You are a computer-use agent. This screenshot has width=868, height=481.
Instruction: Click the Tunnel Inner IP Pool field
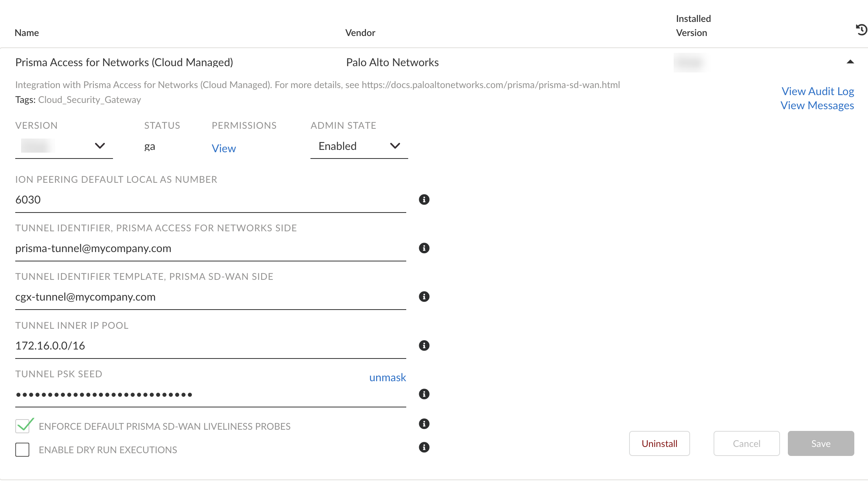click(x=210, y=346)
